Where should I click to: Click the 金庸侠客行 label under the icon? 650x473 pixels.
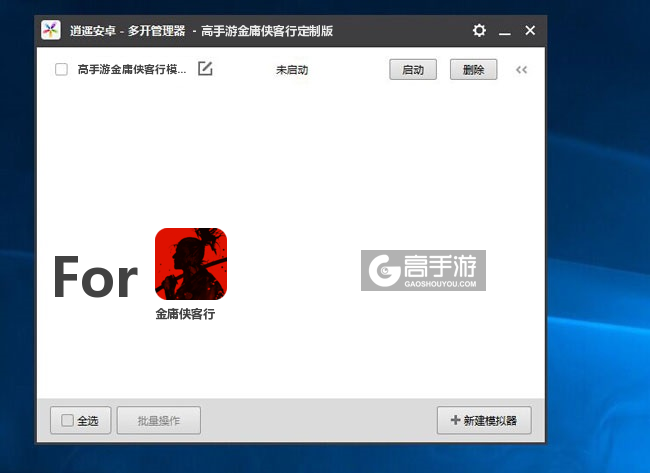[185, 314]
